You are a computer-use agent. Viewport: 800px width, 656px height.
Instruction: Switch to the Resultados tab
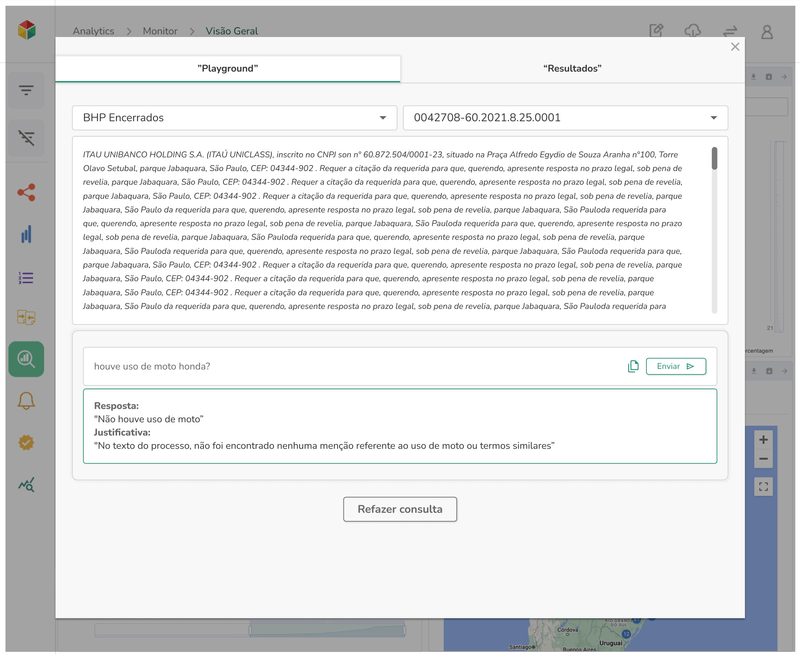click(x=572, y=69)
